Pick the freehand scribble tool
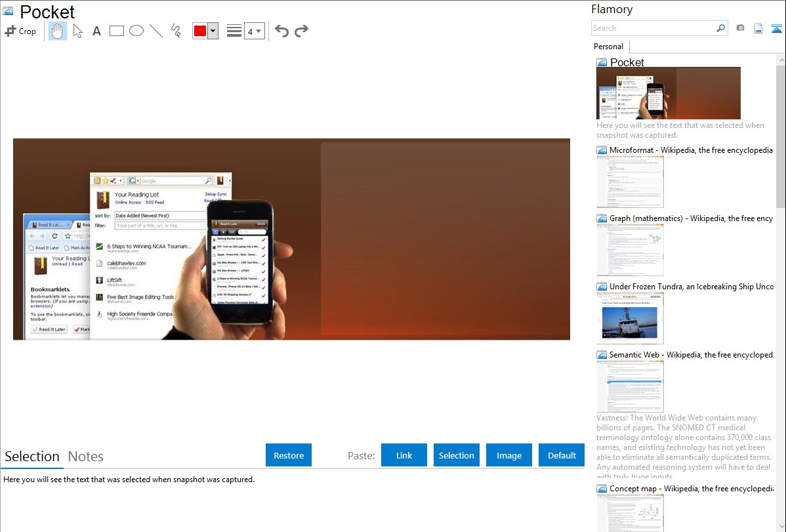786x532 pixels. tap(176, 31)
